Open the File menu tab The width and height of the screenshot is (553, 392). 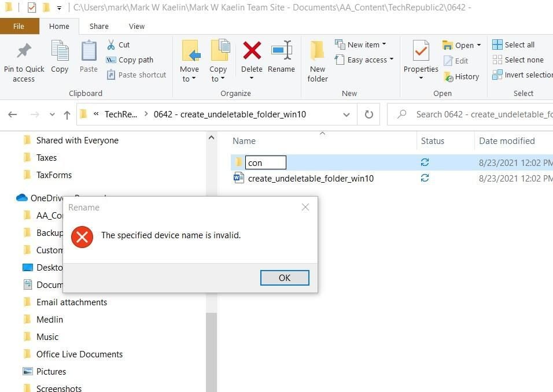pos(19,27)
